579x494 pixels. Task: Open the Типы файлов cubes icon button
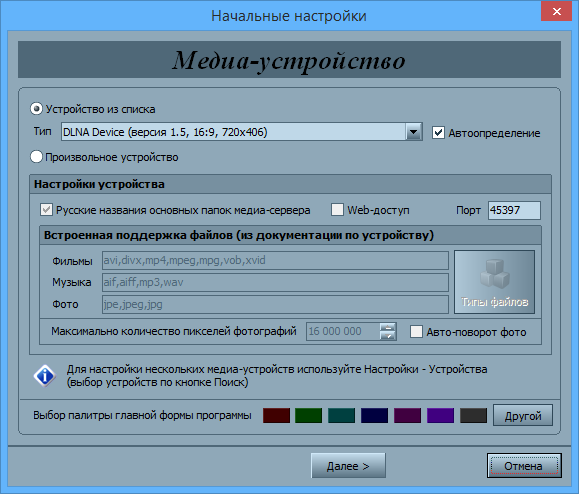(x=494, y=282)
